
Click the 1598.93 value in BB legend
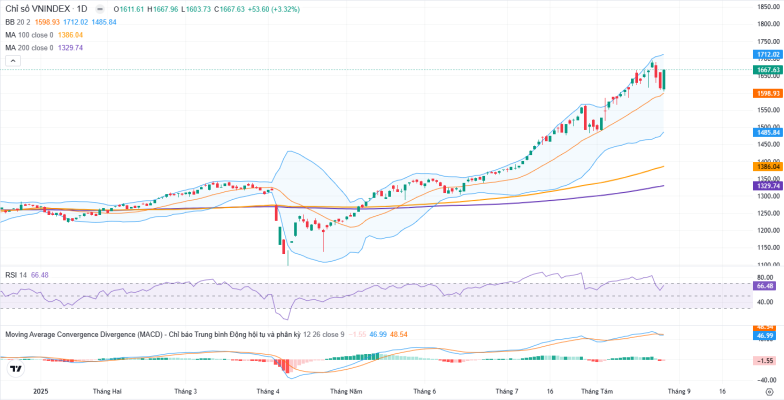click(46, 22)
